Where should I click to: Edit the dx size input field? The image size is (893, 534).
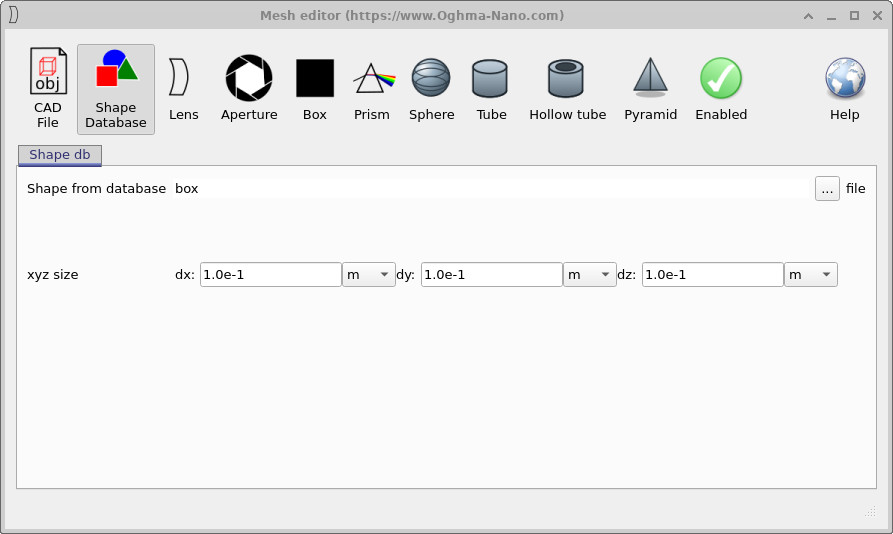point(271,274)
